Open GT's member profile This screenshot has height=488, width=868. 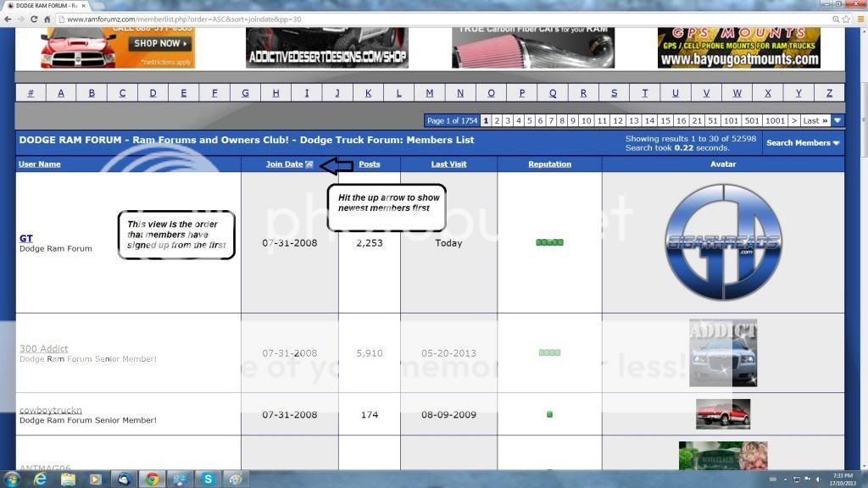click(x=26, y=238)
